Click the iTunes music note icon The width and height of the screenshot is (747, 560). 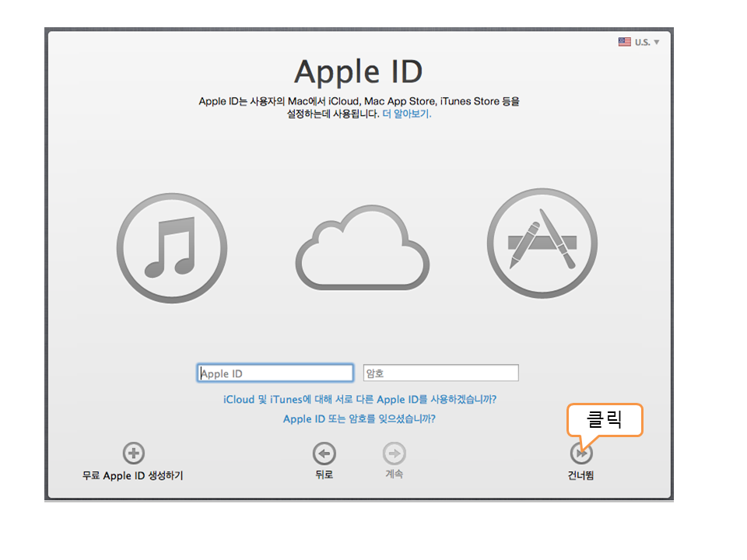[171, 249]
